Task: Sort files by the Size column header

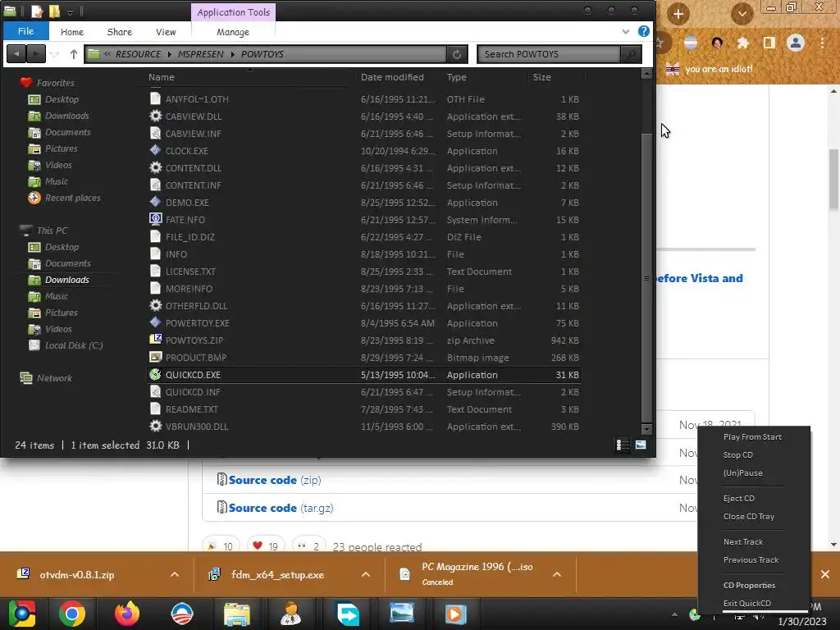Action: [x=541, y=77]
